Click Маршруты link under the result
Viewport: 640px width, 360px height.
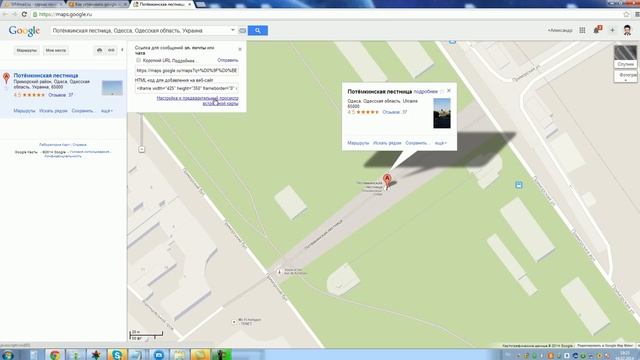(24, 111)
